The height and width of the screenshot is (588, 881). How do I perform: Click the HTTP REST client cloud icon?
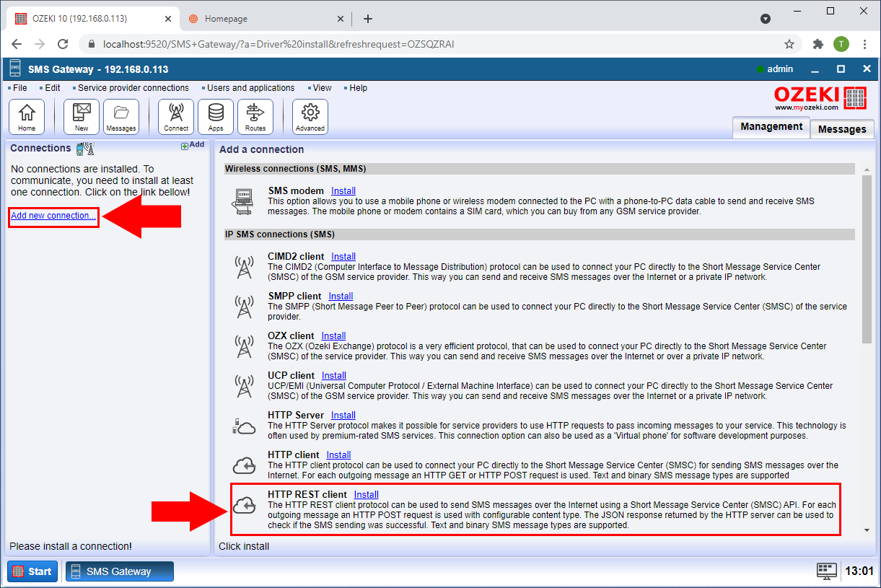(x=245, y=506)
